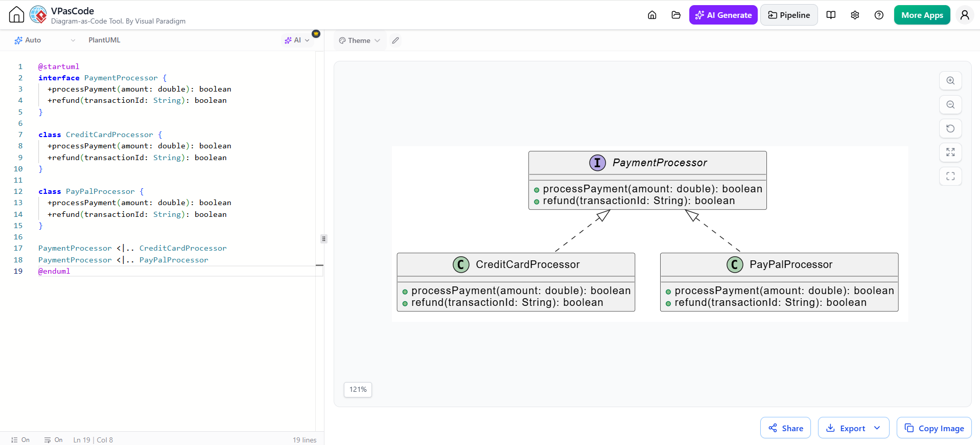Click the zoom out magnifier icon
The image size is (980, 445).
pyautogui.click(x=950, y=105)
